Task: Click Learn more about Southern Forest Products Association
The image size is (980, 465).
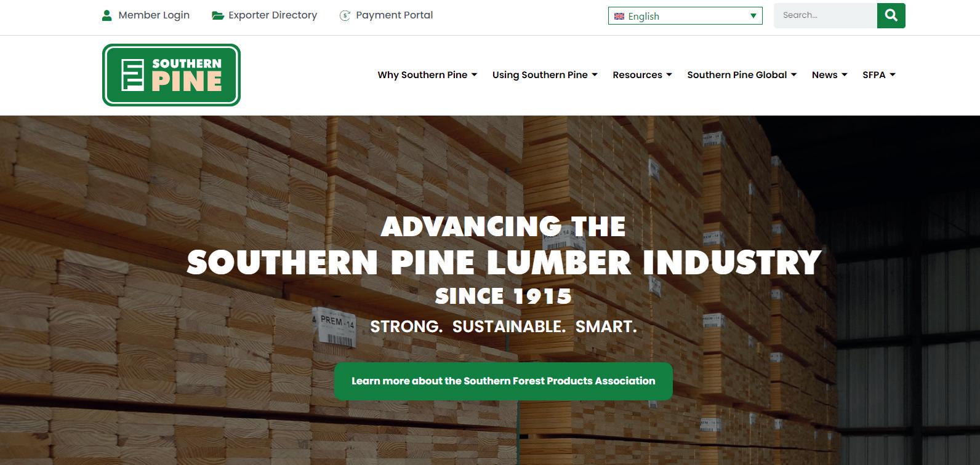Action: point(504,381)
